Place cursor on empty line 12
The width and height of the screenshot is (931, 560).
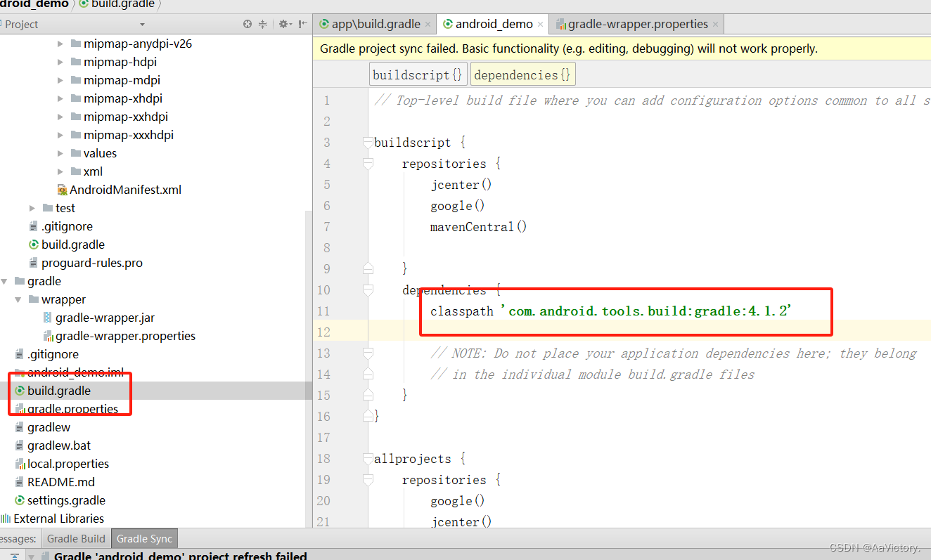[x=622, y=332]
